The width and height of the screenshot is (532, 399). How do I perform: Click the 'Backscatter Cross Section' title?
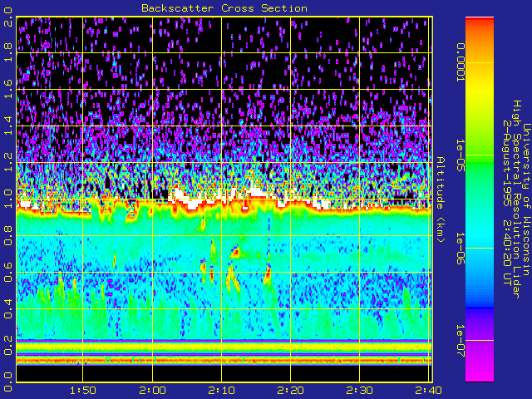click(x=224, y=8)
